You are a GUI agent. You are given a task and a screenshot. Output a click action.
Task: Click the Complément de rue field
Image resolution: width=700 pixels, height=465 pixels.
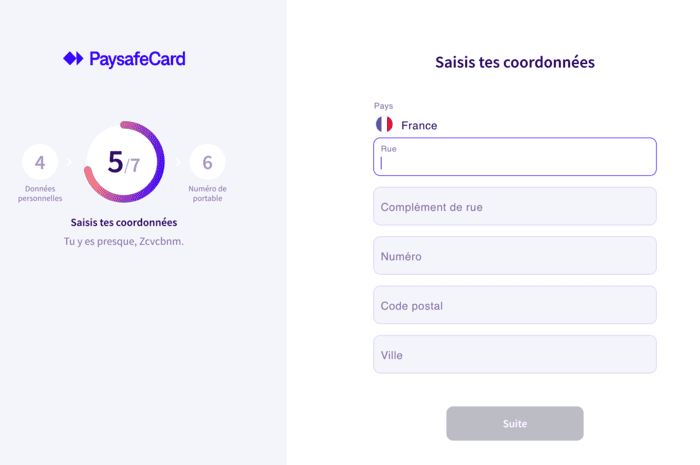[x=514, y=207]
